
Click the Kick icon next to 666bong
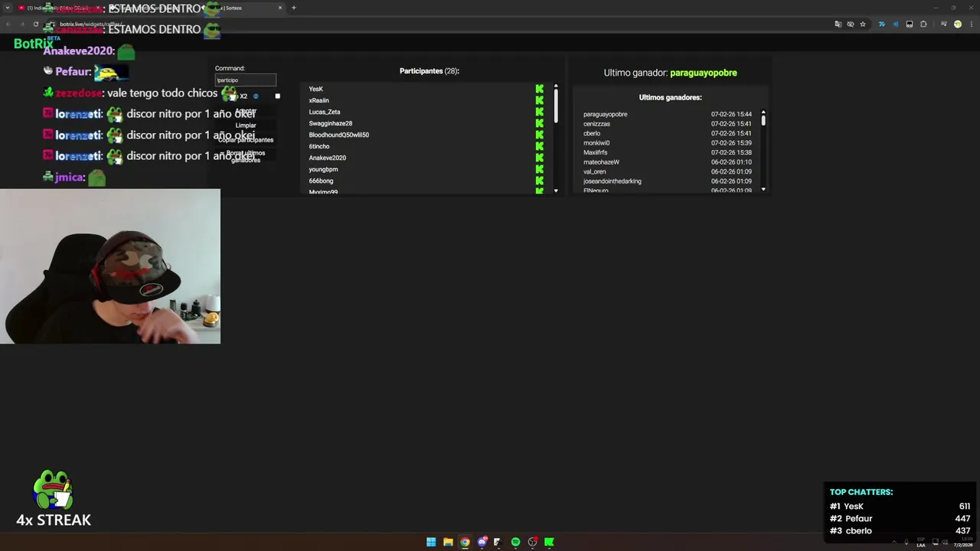(x=540, y=181)
